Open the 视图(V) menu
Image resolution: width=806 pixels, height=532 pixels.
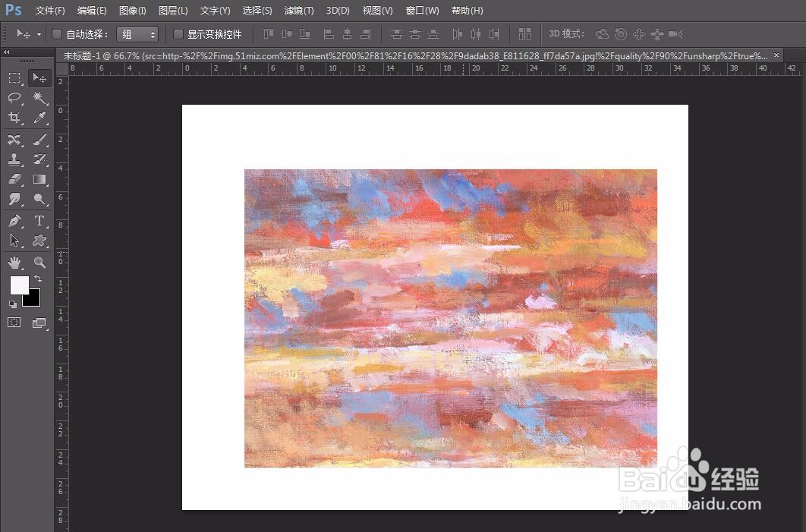[x=377, y=11]
